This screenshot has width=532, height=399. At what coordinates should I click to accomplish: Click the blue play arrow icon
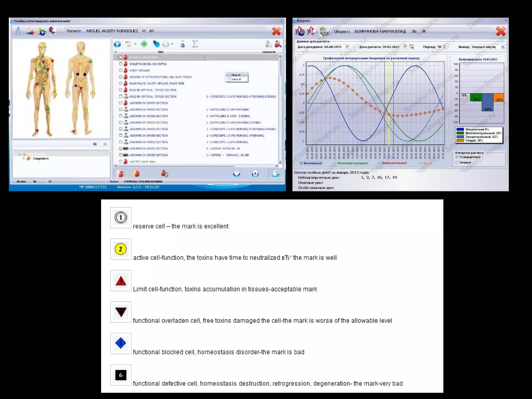tap(117, 44)
